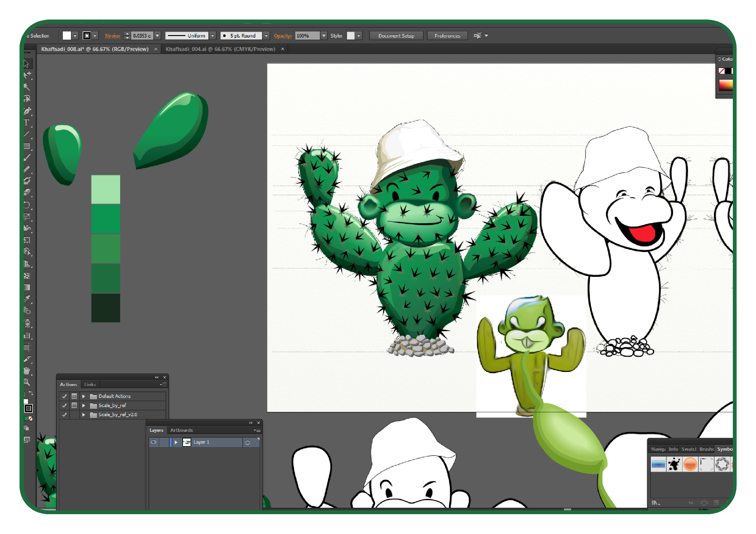Click the Document Setup button
Image resolution: width=756 pixels, height=534 pixels.
click(396, 36)
